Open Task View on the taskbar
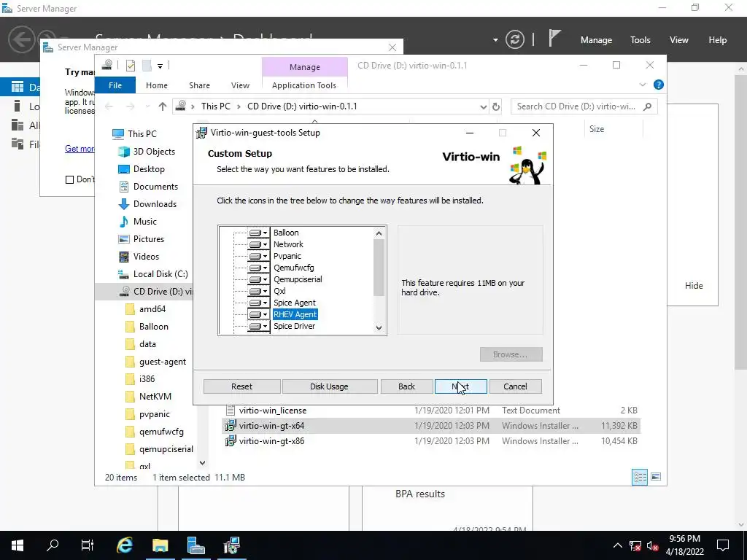The image size is (747, 560). point(88,545)
